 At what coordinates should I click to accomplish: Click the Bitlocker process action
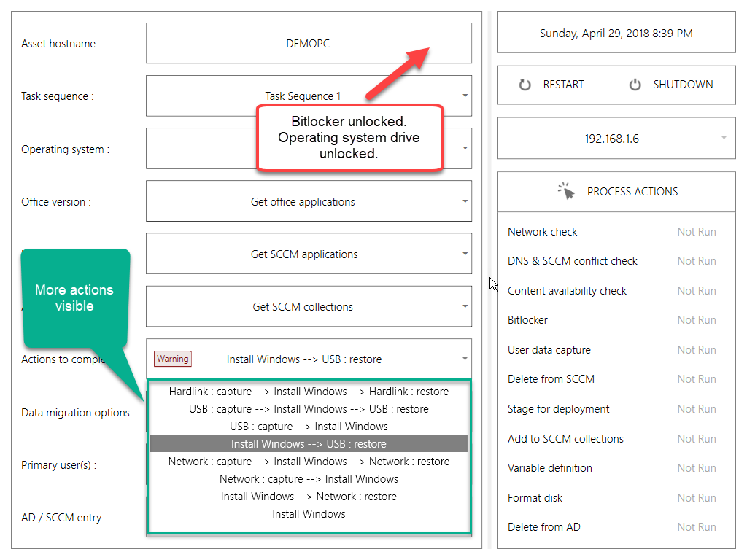click(x=527, y=320)
